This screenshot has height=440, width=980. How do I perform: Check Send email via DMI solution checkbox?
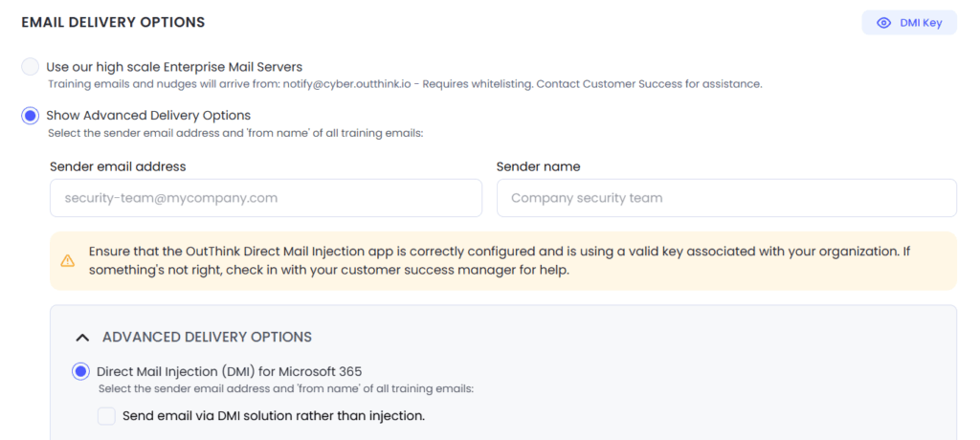[107, 416]
